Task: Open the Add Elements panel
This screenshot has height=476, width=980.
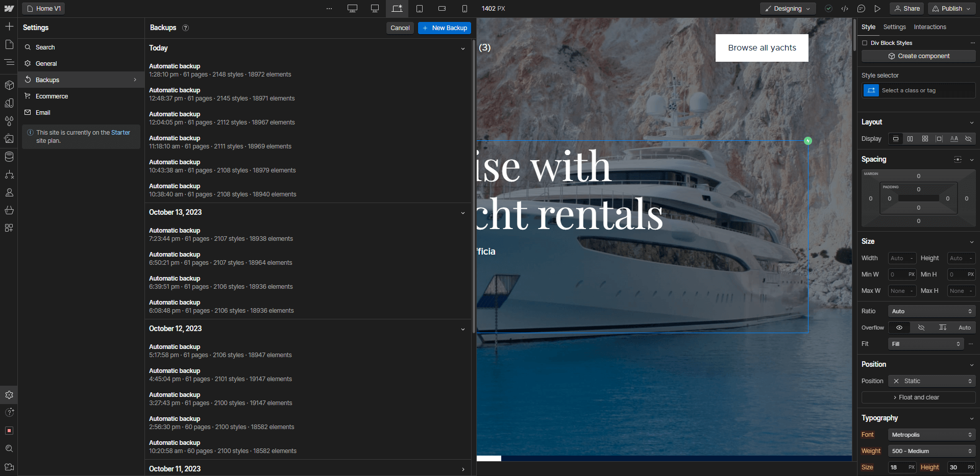Action: (x=9, y=27)
